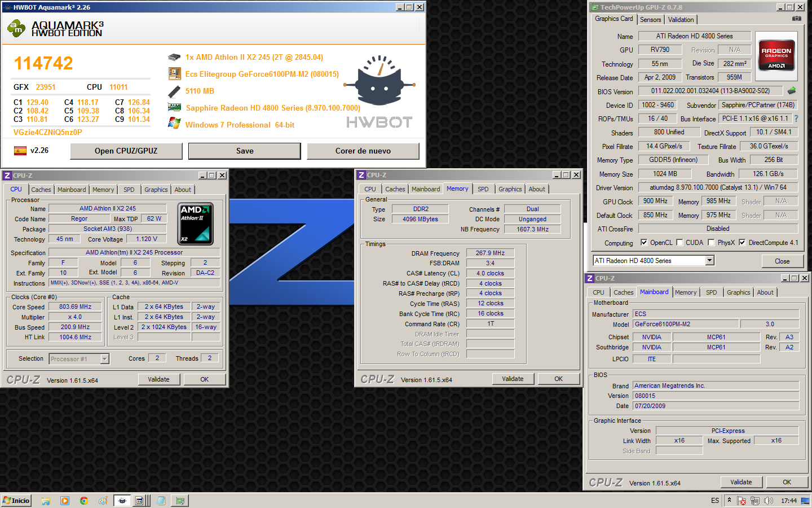
Task: Open Windows Media Player from taskbar
Action: [65, 501]
